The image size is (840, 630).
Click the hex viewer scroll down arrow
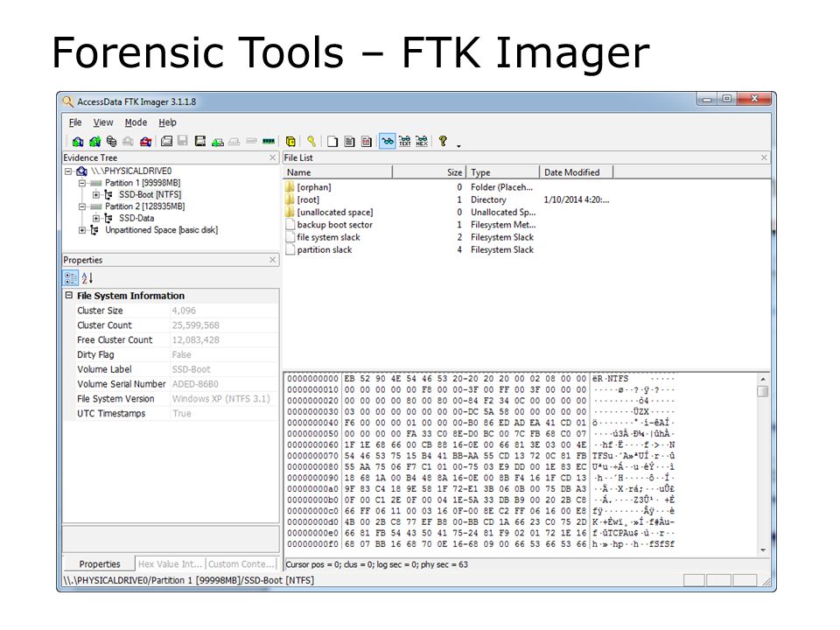click(x=763, y=550)
